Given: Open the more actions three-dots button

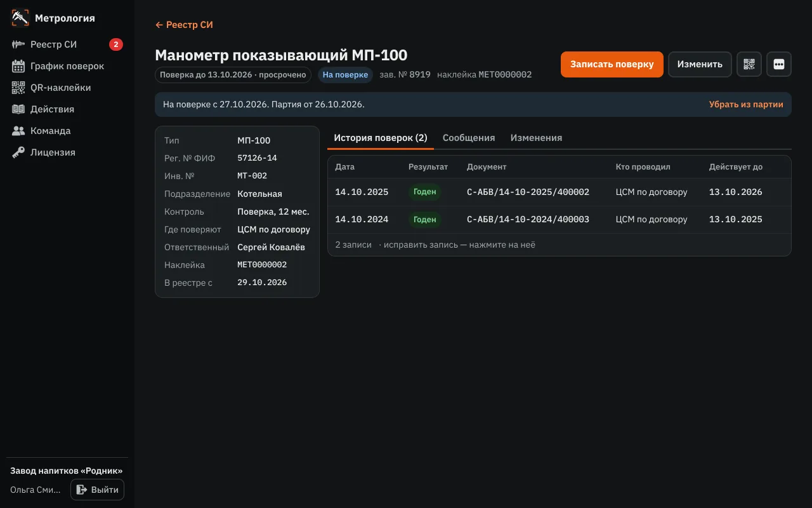Looking at the screenshot, I should point(779,64).
